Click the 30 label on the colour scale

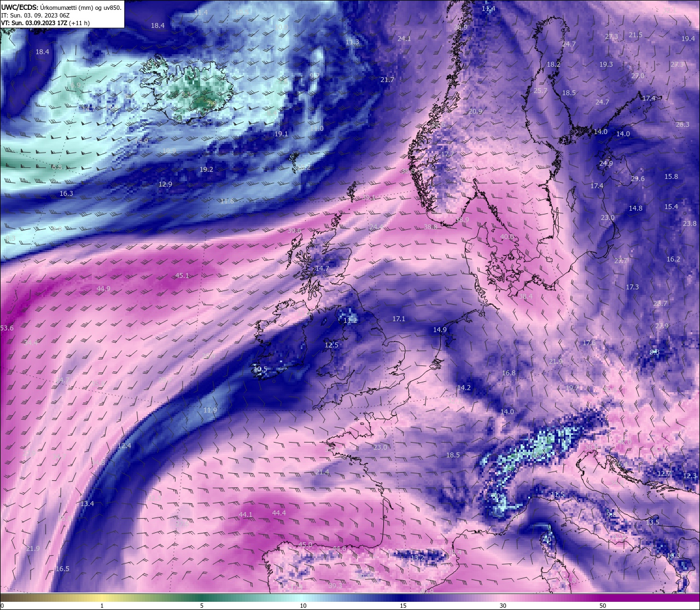[503, 606]
